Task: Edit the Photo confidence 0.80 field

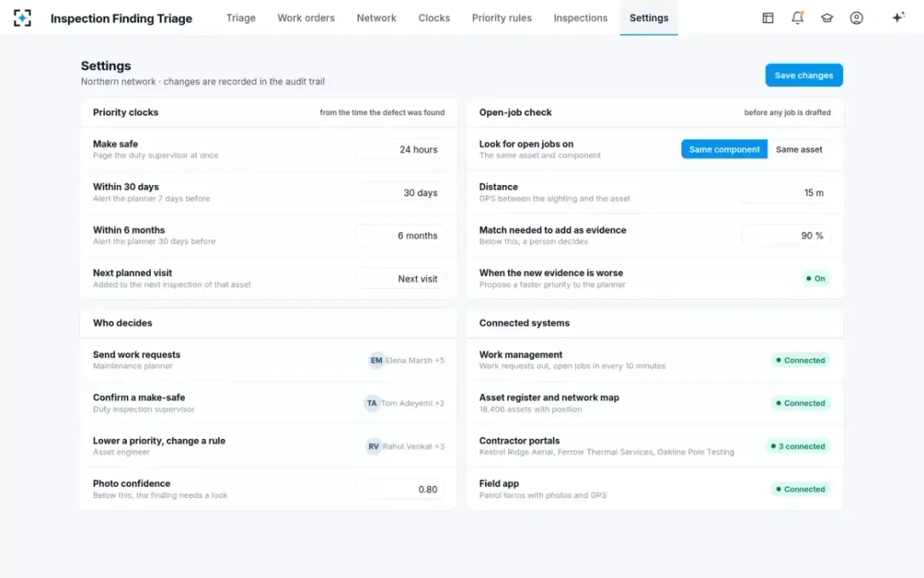Action: pos(400,489)
